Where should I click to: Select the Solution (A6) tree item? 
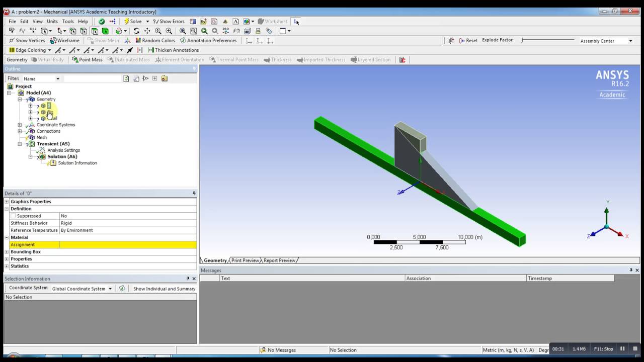tap(62, 156)
